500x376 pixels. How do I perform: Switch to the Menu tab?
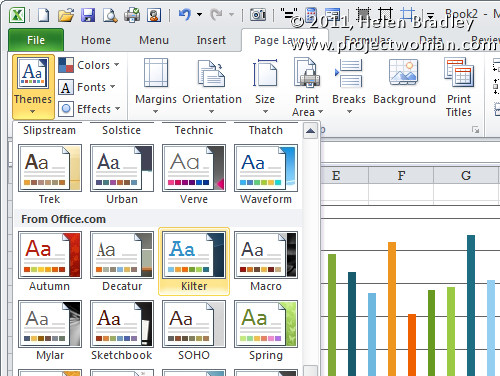[154, 40]
